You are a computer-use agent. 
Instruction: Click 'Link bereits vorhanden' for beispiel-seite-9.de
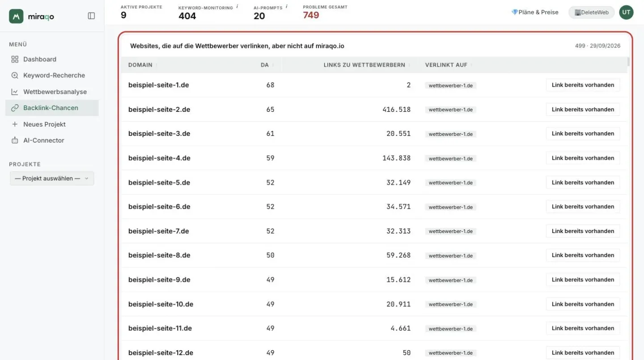tap(583, 280)
